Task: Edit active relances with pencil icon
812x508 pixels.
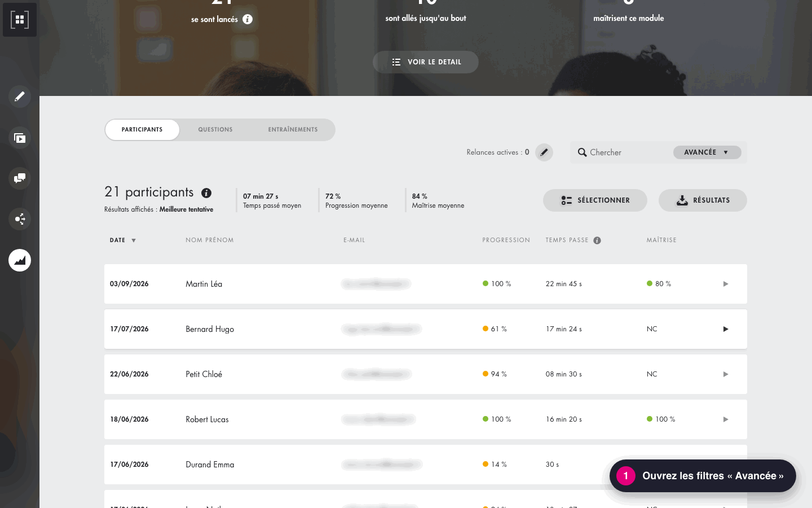Action: (x=544, y=152)
